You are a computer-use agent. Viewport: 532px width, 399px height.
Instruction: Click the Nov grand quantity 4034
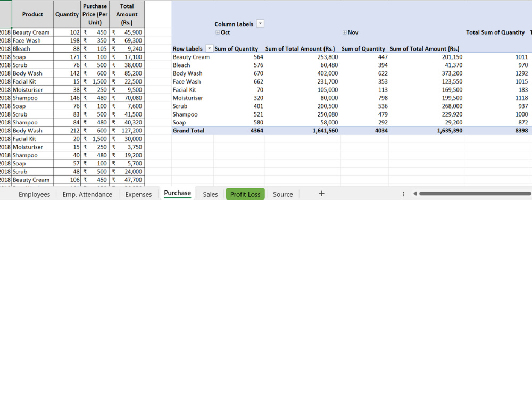(x=381, y=131)
